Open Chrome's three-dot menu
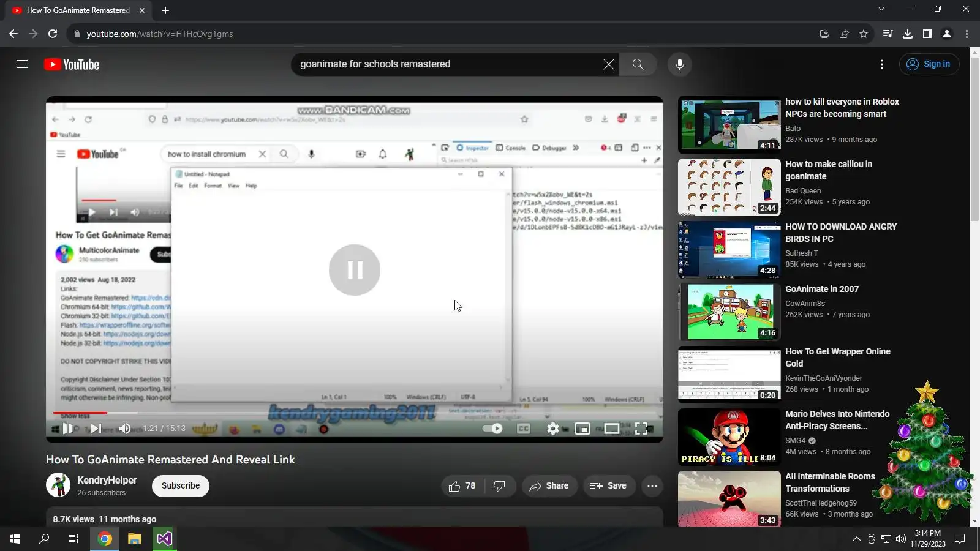Viewport: 980px width, 551px height. click(967, 34)
